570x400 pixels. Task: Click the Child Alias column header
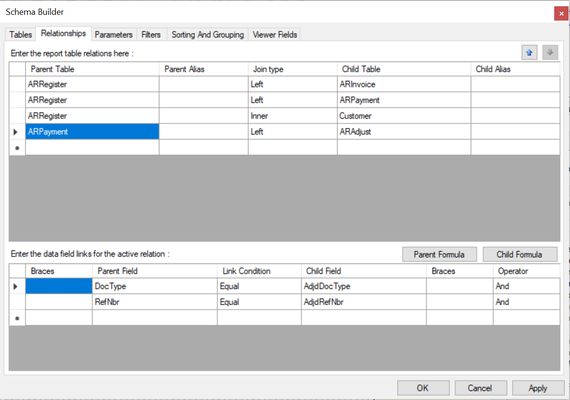click(x=515, y=69)
